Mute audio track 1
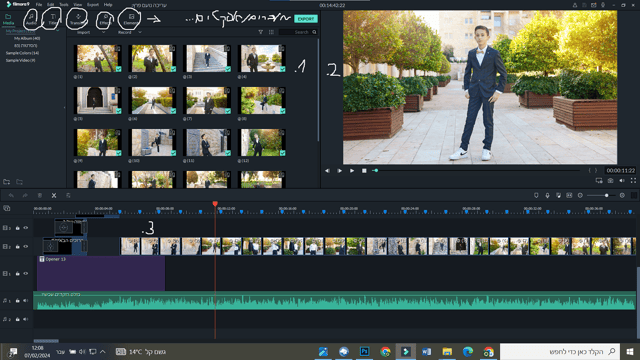 point(26,301)
